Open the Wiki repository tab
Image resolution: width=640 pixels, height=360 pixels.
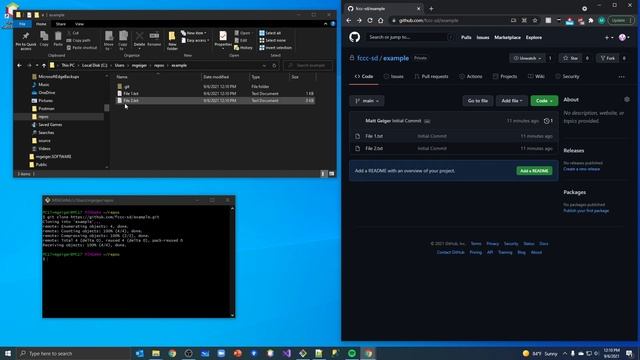pyautogui.click(x=536, y=76)
